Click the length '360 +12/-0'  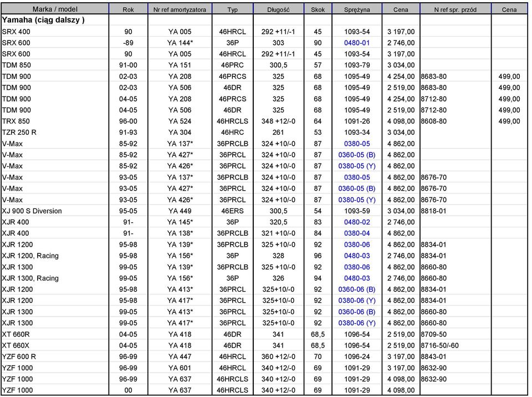[278, 357]
